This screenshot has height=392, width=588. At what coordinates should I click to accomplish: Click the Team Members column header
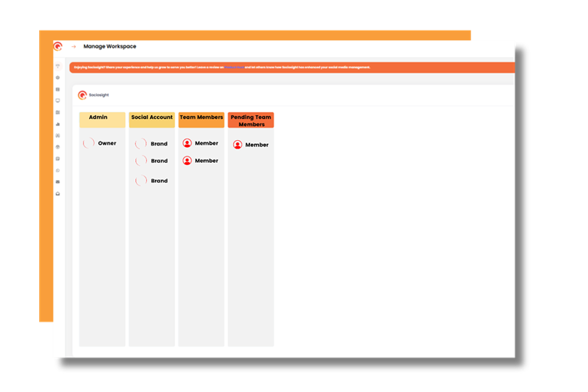(x=201, y=118)
